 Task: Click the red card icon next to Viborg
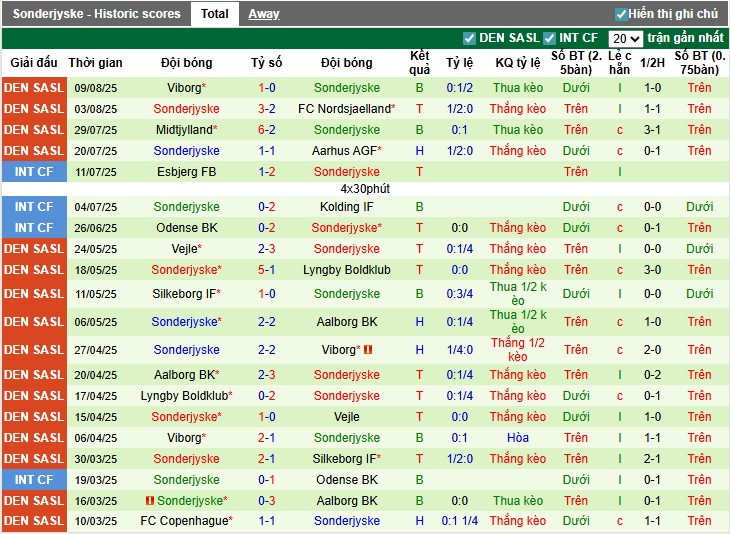click(368, 349)
